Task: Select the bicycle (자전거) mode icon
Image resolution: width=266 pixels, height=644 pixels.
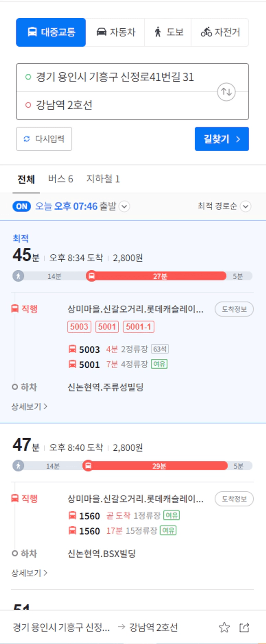Action: (206, 32)
